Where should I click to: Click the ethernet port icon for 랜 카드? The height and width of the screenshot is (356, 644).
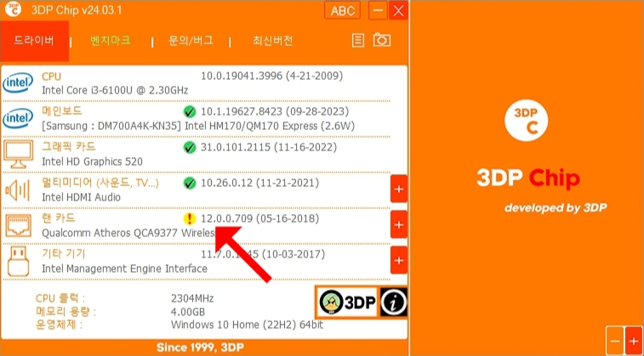tap(19, 226)
